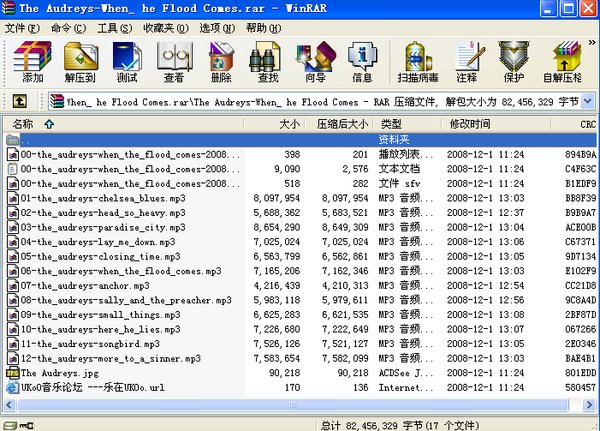The height and width of the screenshot is (431, 600).
Task: Click the 解压到 (Extract To) toolbar icon
Action: click(80, 62)
